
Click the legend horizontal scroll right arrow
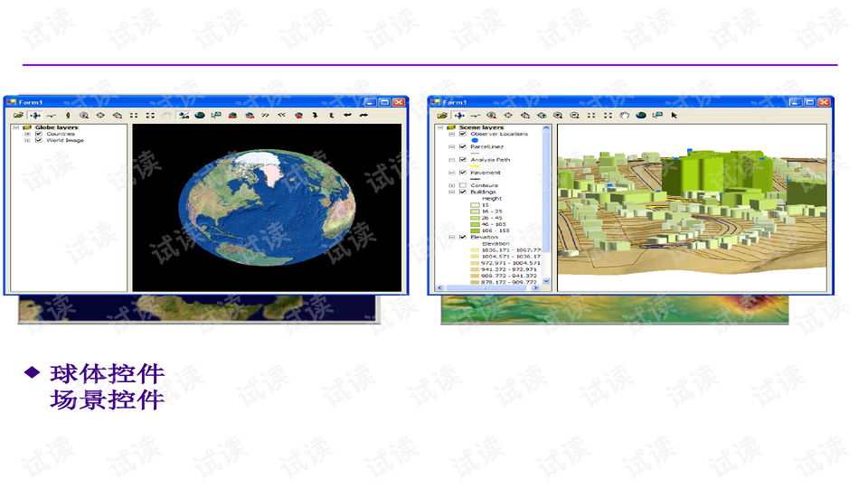click(535, 287)
